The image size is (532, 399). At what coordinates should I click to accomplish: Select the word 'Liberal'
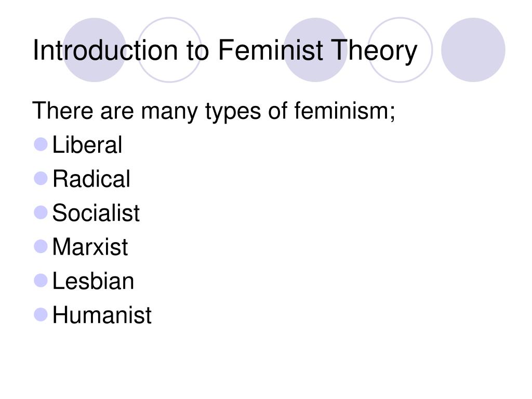tap(87, 145)
